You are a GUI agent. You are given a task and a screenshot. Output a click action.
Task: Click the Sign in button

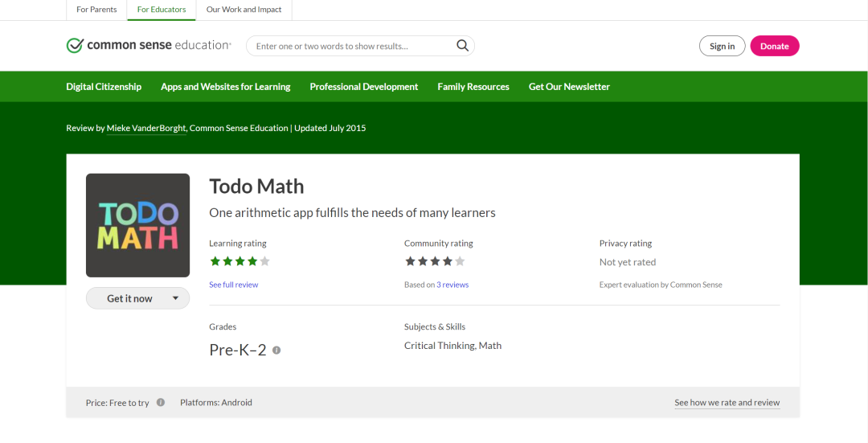tap(723, 46)
